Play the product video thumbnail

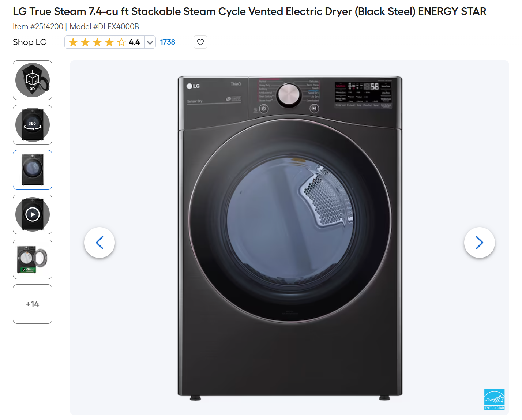(33, 214)
